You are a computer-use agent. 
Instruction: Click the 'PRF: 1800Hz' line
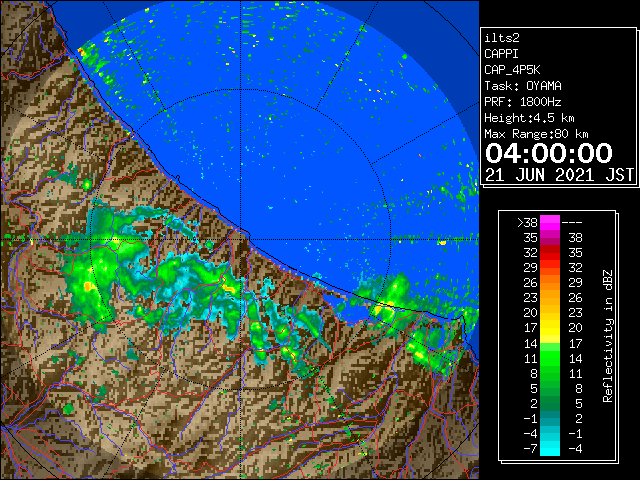523,102
